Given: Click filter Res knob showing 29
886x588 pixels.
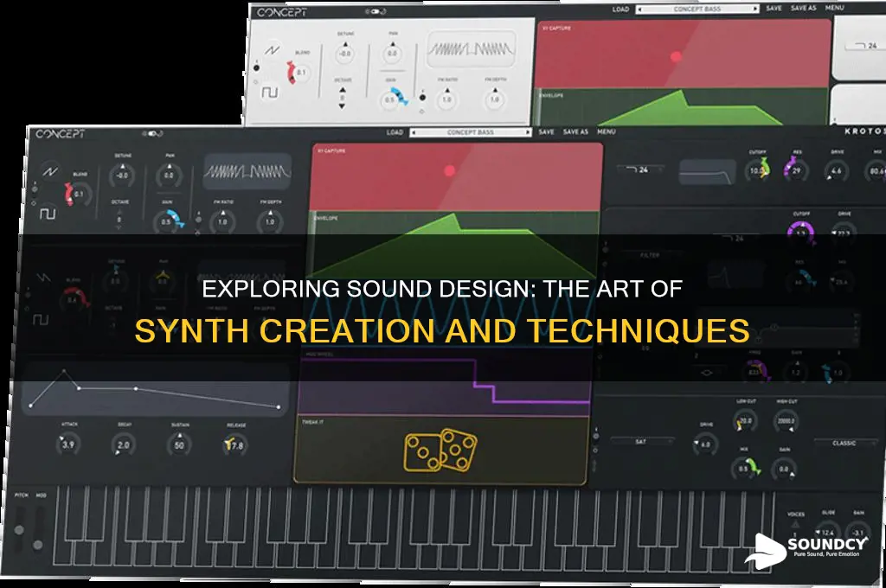Looking at the screenshot, I should point(796,169).
